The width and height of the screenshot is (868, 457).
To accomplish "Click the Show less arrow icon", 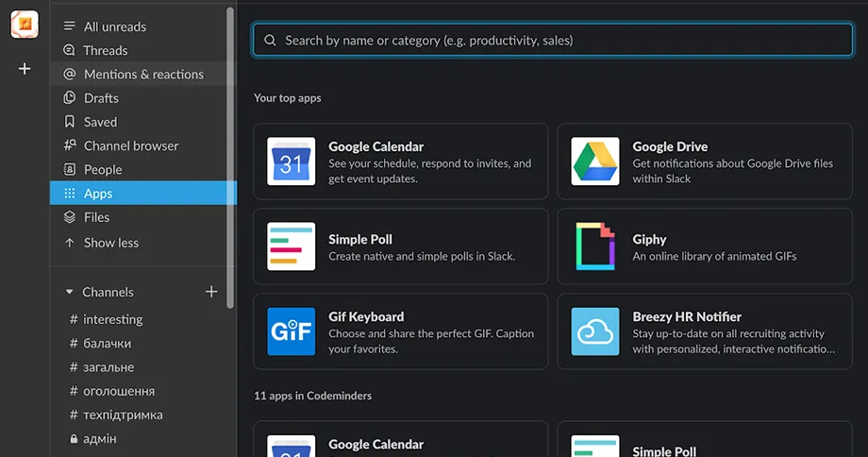I will coord(69,242).
